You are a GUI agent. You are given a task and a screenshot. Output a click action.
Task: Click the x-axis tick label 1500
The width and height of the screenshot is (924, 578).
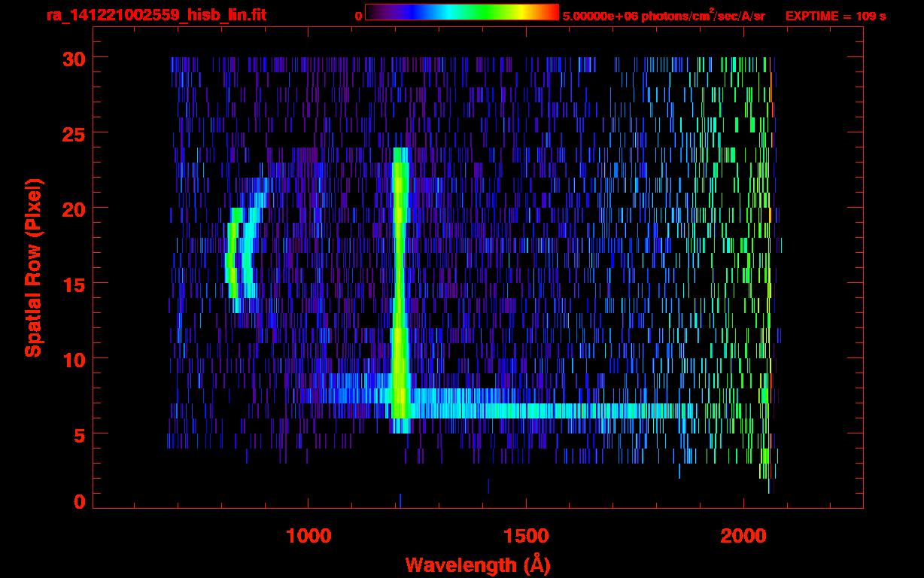click(x=526, y=536)
